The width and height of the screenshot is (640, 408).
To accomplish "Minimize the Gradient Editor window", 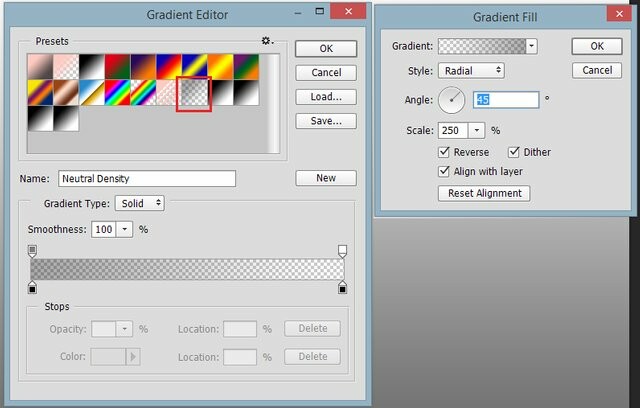I will coord(298,13).
